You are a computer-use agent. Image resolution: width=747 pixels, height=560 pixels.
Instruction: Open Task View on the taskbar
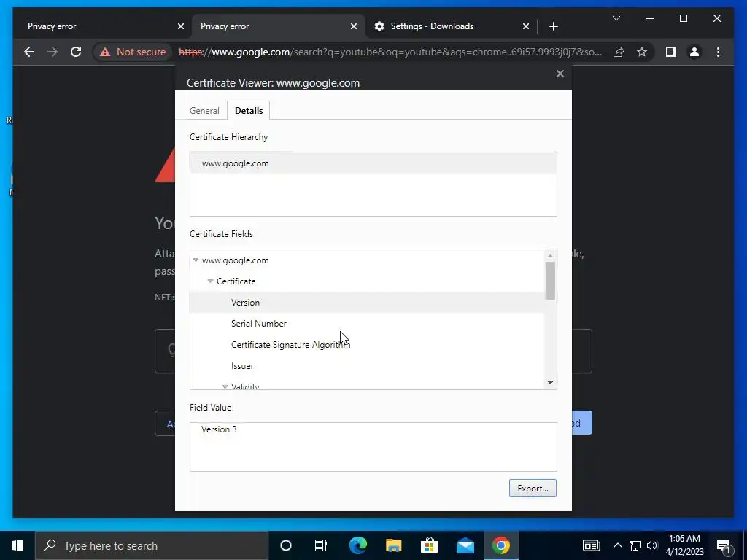[x=321, y=545]
